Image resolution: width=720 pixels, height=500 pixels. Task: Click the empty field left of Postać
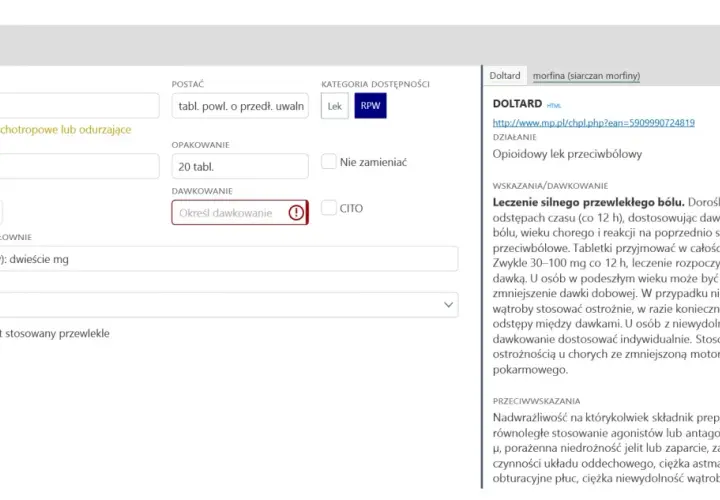pyautogui.click(x=79, y=106)
